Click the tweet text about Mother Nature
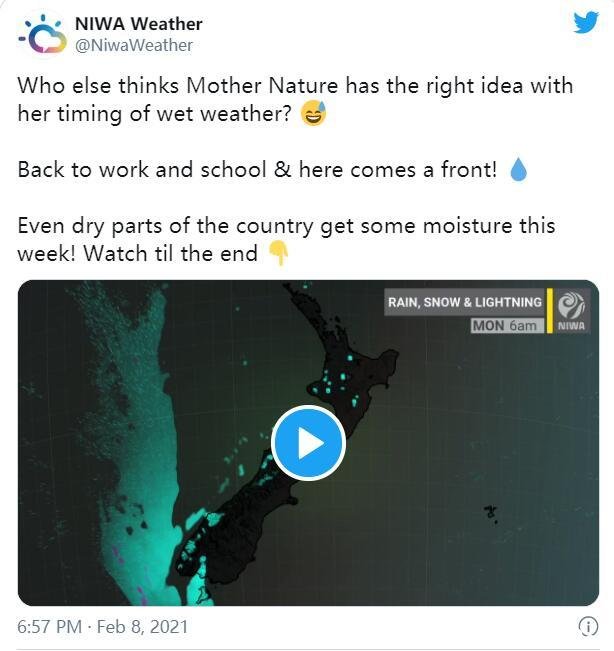This screenshot has width=614, height=651. tap(296, 100)
